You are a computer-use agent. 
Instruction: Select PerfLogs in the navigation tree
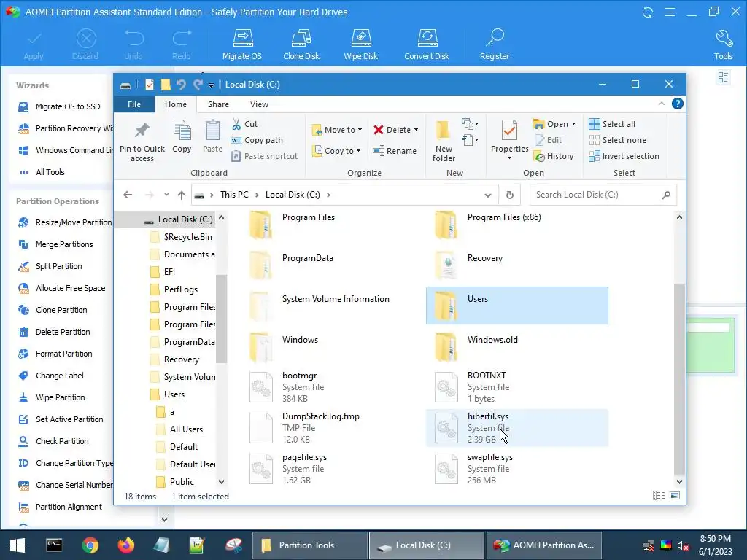point(181,289)
